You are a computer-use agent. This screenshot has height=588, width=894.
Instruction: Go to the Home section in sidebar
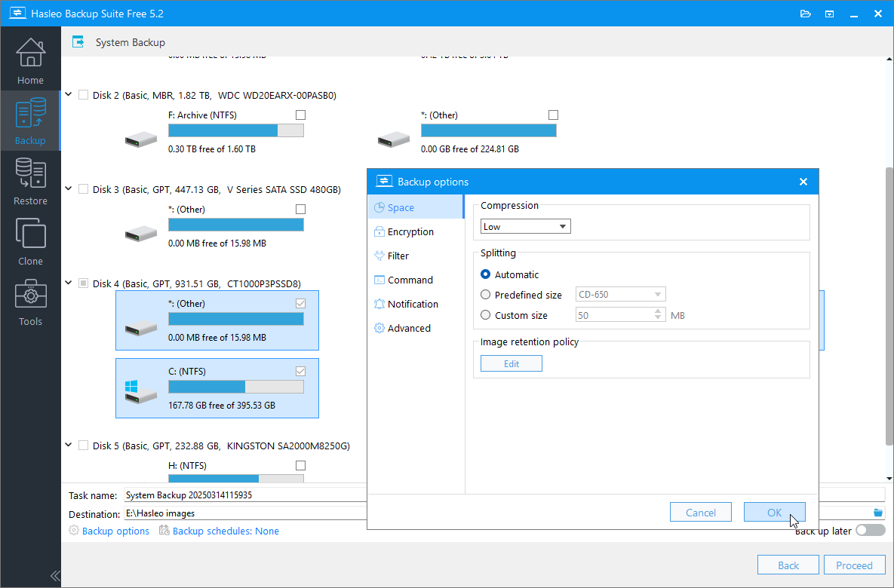click(30, 60)
